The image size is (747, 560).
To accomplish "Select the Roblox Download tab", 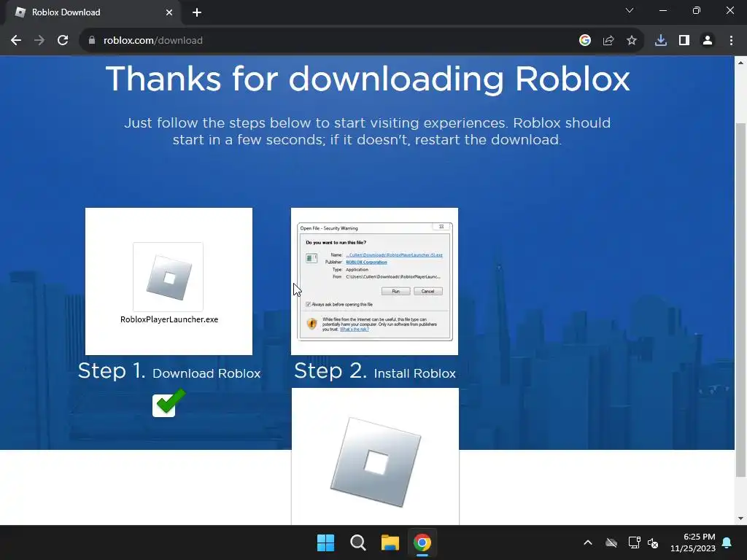I will point(93,12).
